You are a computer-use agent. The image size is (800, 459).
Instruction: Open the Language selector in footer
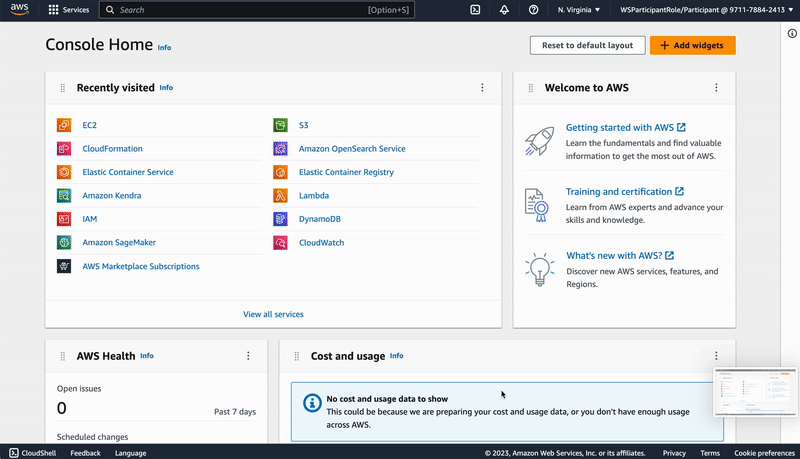(131, 453)
